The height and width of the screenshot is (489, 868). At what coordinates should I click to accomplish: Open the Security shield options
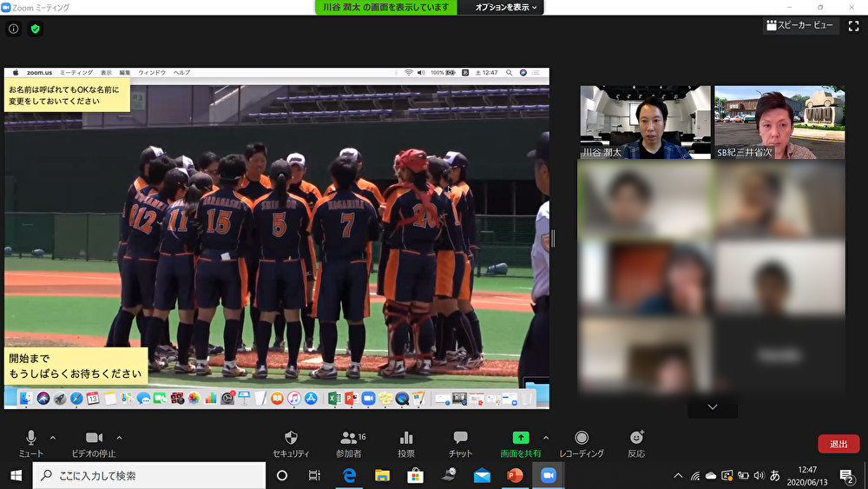tap(291, 439)
